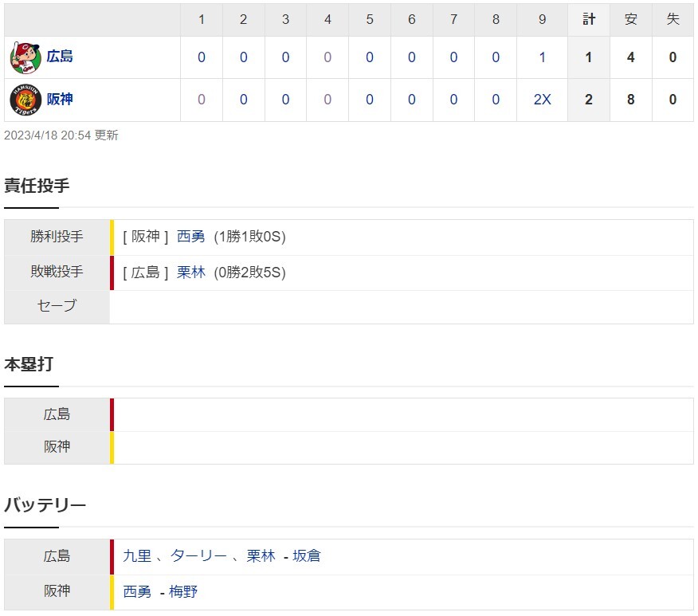The height and width of the screenshot is (616, 698).
Task: Select Hiroshima's 9th inning score of 1
Action: tap(542, 57)
